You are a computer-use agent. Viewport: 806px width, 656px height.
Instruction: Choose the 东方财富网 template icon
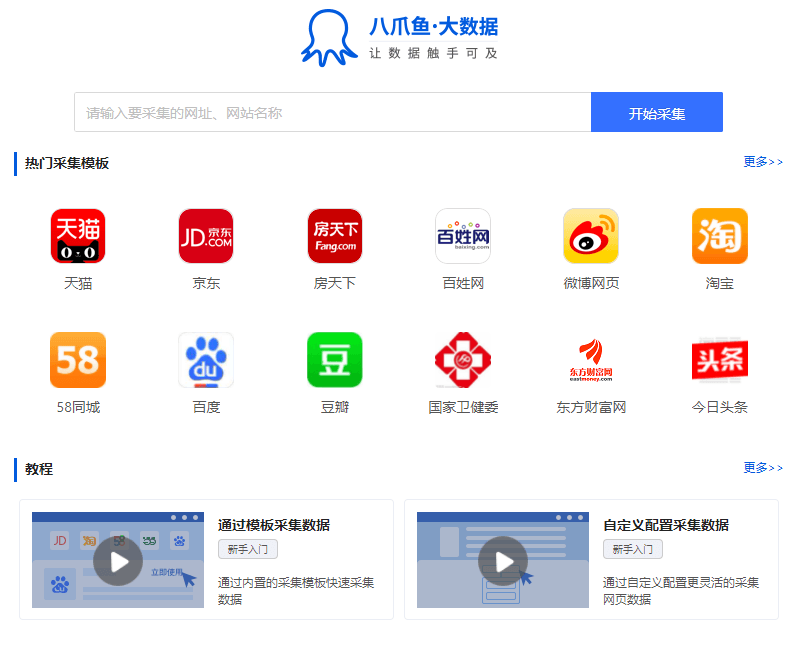(591, 360)
